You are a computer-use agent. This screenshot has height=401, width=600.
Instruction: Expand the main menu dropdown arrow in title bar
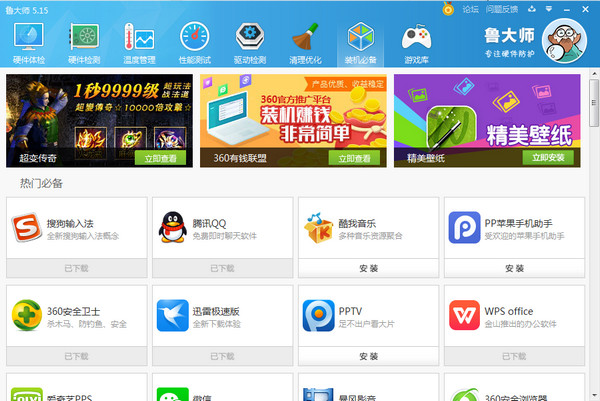tap(549, 8)
